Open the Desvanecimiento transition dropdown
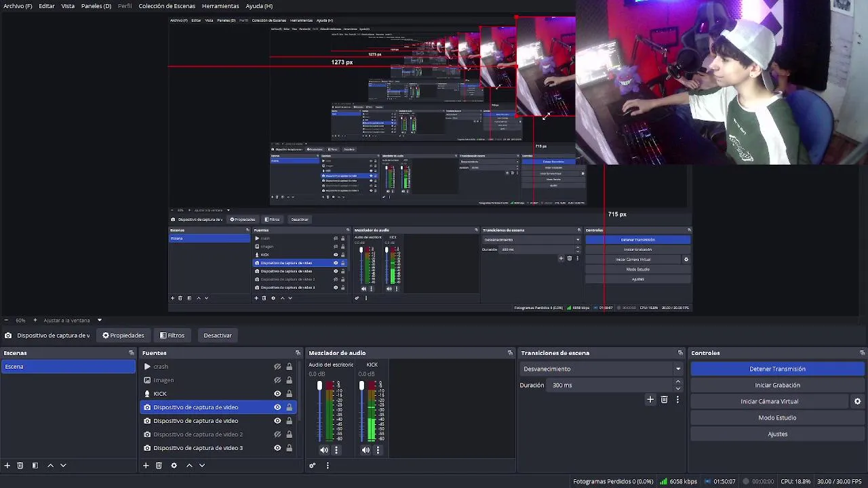 [601, 369]
